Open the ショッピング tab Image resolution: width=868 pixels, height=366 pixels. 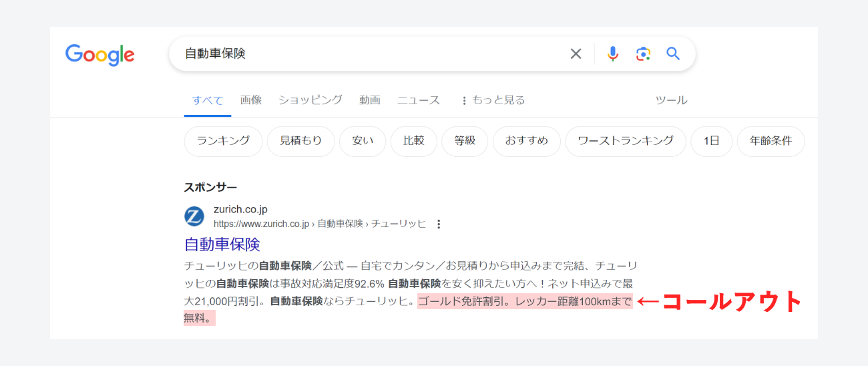tap(310, 100)
